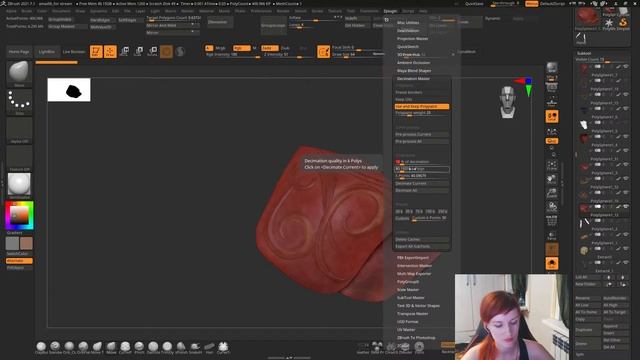Expand Transpose Master plugin section
This screenshot has width=640, height=360.
(x=413, y=314)
